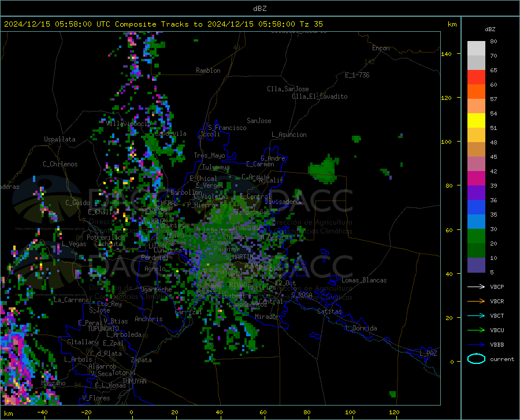The image size is (520, 420).
Task: Click the 'Ugarteche' place label
Action: click(156, 289)
